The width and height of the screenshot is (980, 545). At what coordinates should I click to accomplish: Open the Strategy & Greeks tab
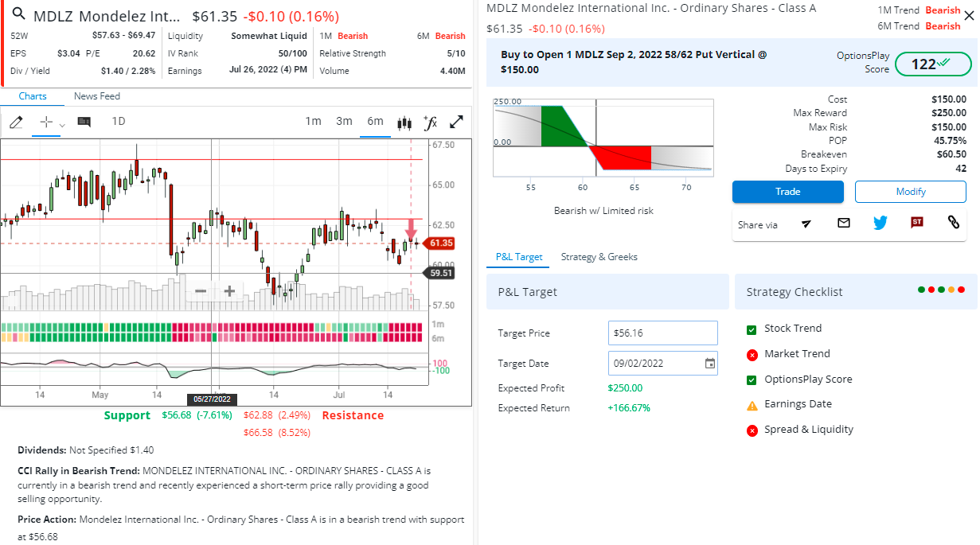tap(599, 257)
